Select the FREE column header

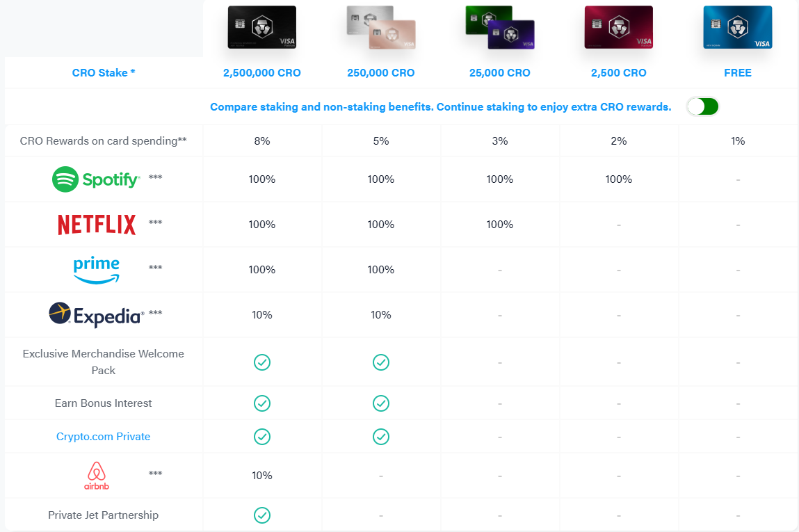pos(737,72)
